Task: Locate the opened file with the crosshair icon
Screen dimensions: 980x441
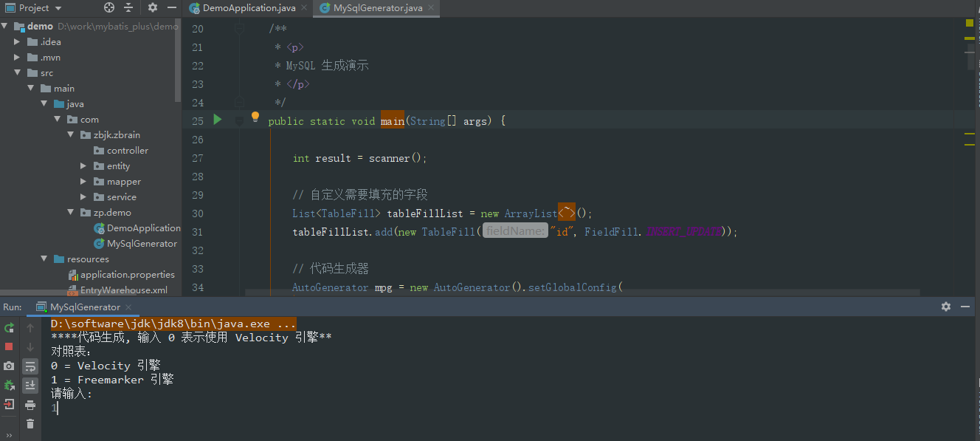Action: pyautogui.click(x=109, y=7)
